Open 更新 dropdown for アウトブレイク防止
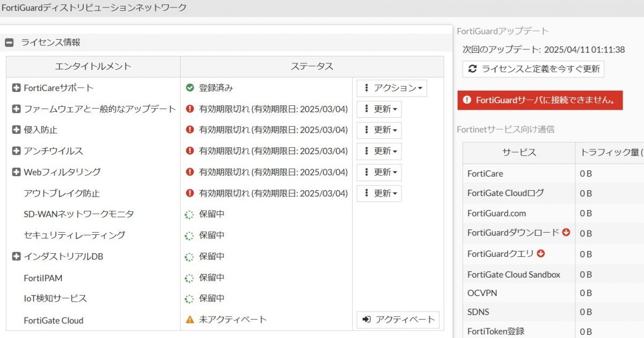644x338 pixels. [379, 193]
